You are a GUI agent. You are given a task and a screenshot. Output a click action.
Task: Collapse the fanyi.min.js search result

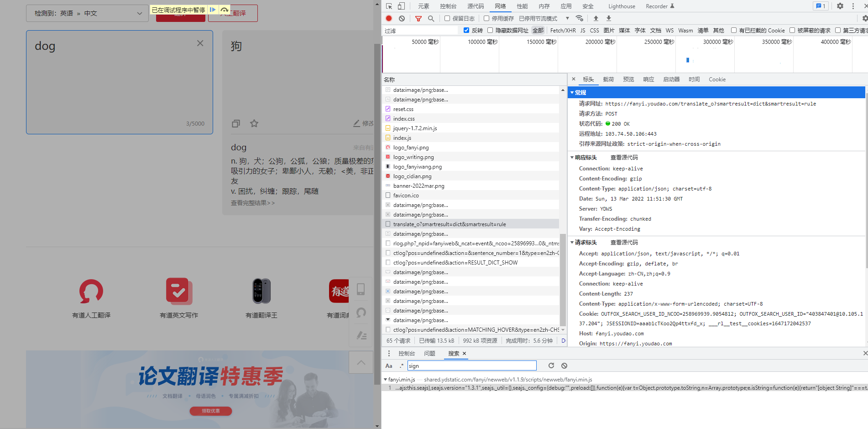click(386, 379)
